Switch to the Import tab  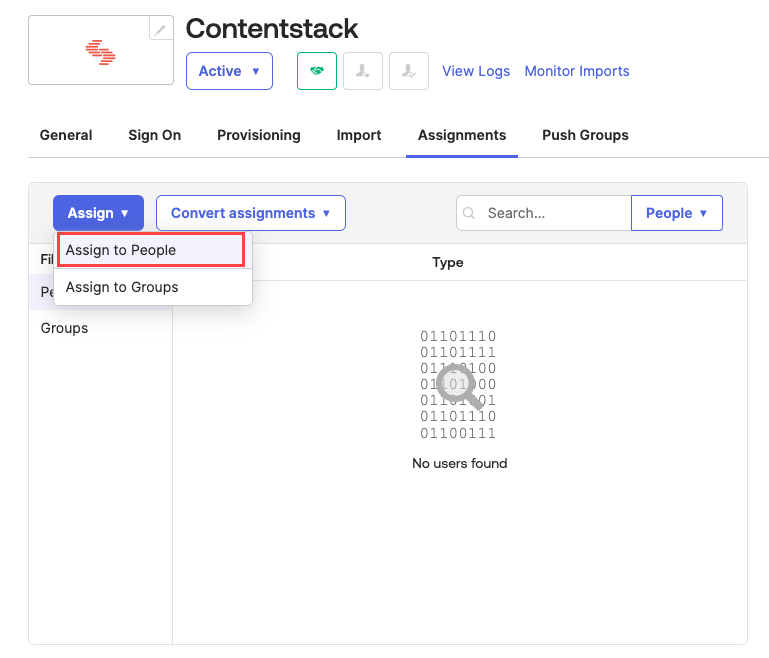point(359,135)
